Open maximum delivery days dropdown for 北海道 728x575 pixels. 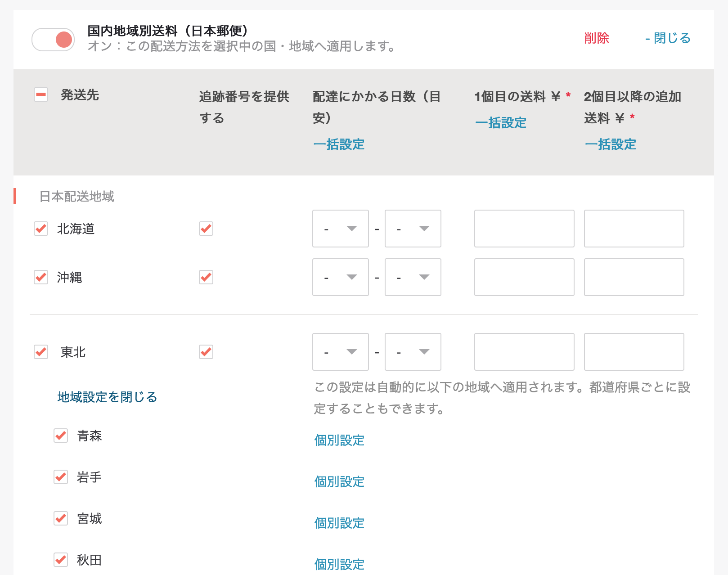[x=413, y=229]
